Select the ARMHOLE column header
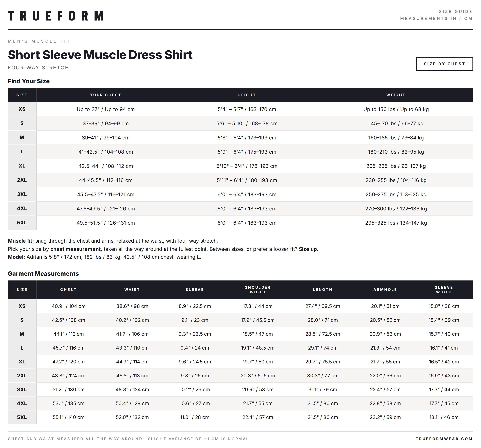481x448 pixels. (x=385, y=290)
